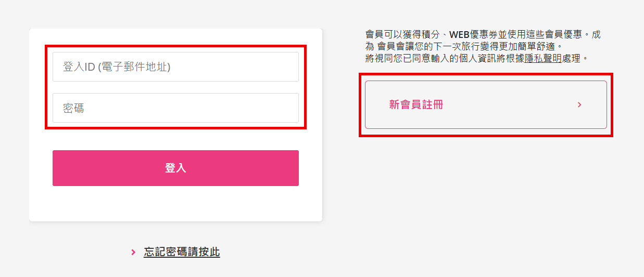Open the 隱私聲明 privacy statement link

[543, 58]
